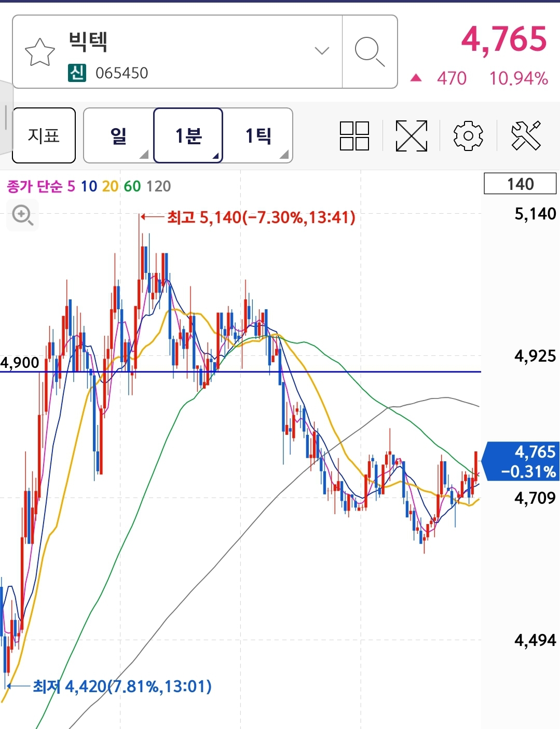Open the drawing tools wrench icon
560x729 pixels.
(x=526, y=136)
